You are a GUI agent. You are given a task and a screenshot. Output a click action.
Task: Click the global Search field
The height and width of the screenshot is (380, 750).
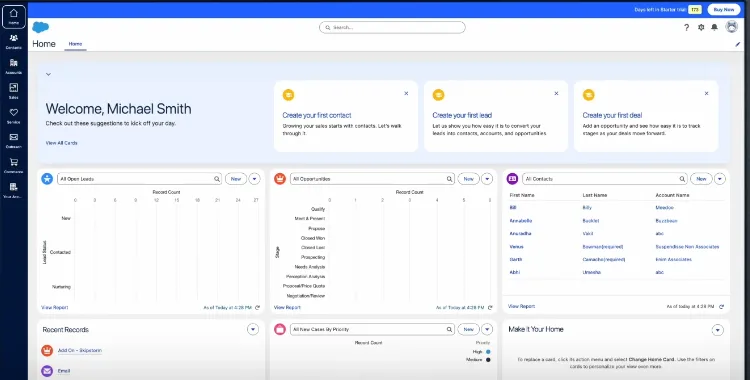392,27
